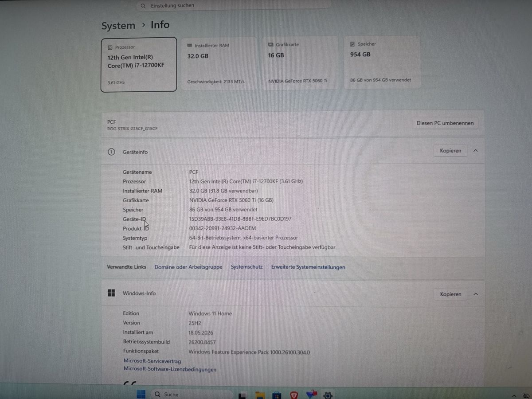Click the search magnifier in settings search
Screen dimensions: 532x399
pyautogui.click(x=143, y=6)
